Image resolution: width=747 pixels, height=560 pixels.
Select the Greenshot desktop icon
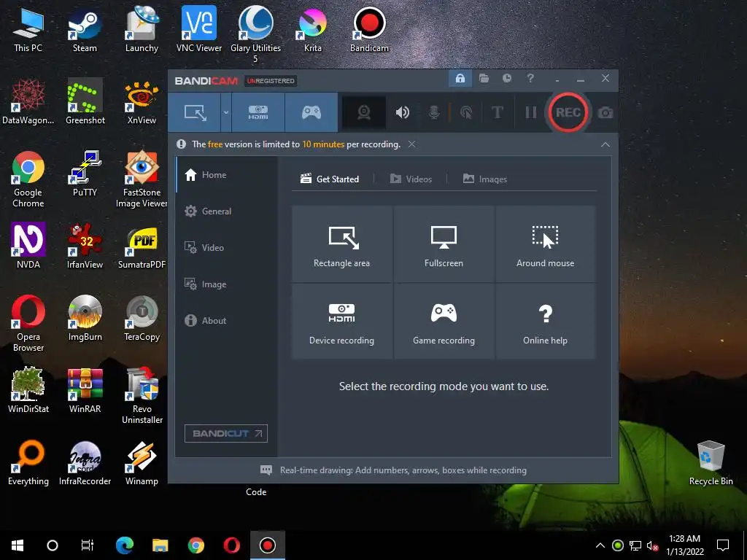85,102
